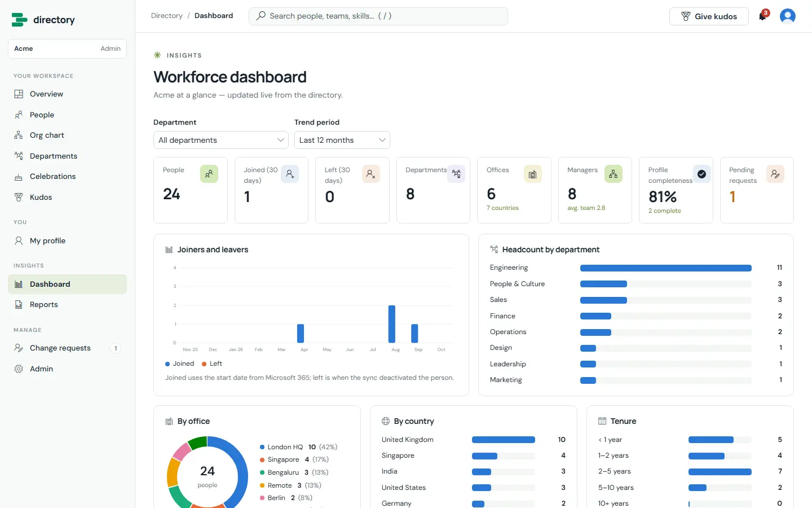Click the search people, teams, skills field
The image size is (812, 508).
(x=378, y=16)
